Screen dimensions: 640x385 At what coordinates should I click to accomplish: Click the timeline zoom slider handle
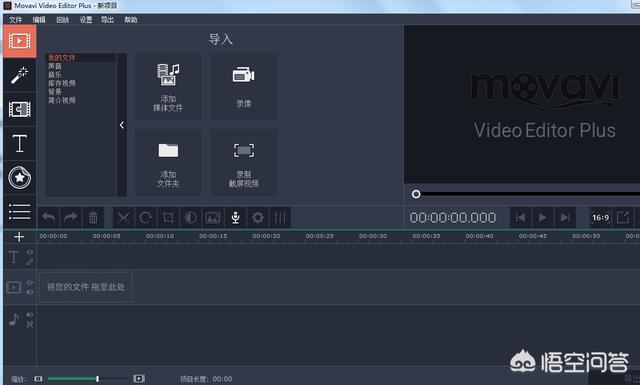pyautogui.click(x=98, y=379)
